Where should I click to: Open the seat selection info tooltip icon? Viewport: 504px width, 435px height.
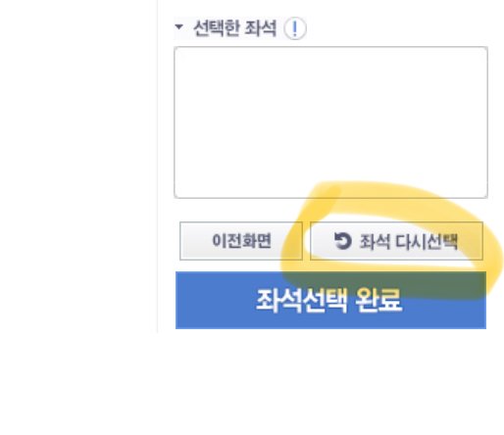295,28
